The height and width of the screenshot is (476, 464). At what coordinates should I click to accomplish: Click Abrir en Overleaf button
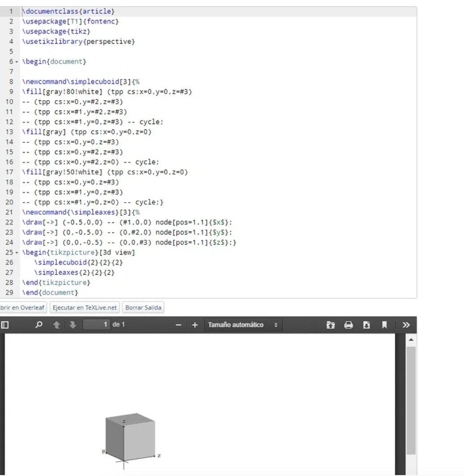coord(22,308)
